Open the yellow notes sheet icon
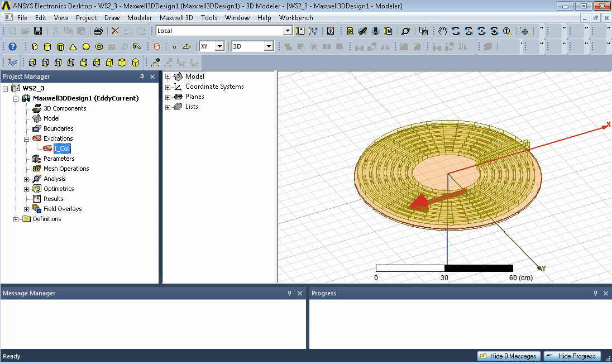Viewport: 612px width, 364px height. [350, 31]
